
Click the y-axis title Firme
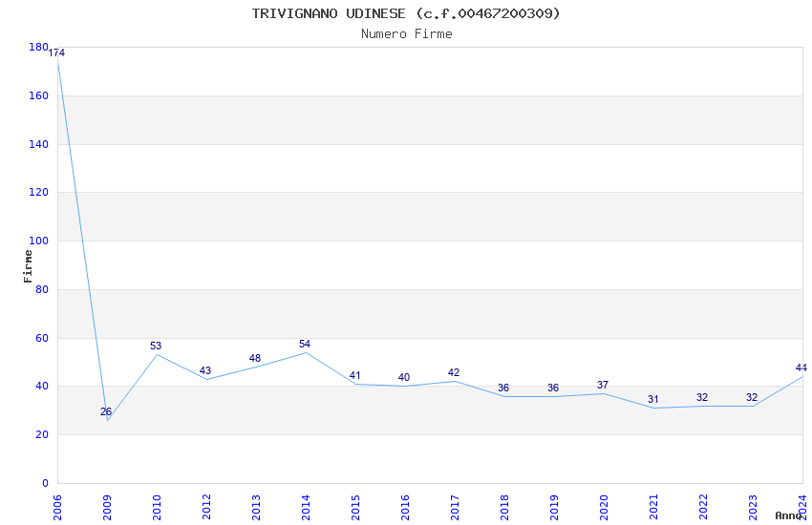28,266
